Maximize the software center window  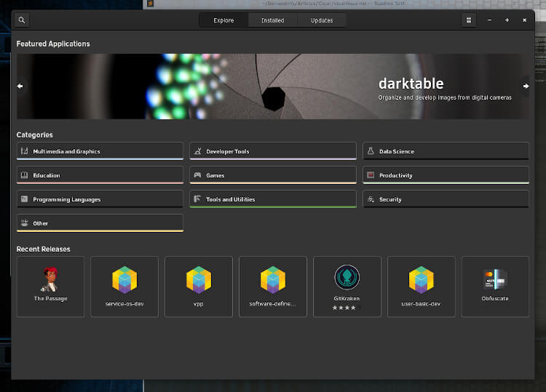pyautogui.click(x=507, y=20)
